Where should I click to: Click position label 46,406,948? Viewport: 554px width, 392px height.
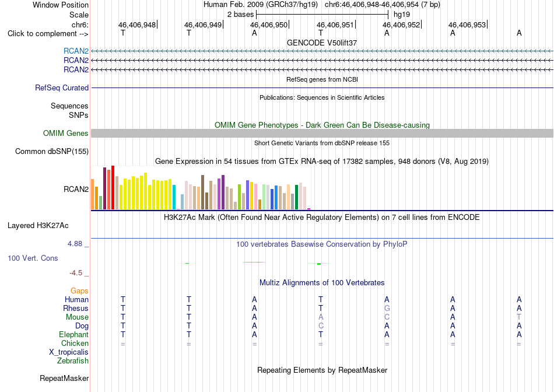coord(136,24)
